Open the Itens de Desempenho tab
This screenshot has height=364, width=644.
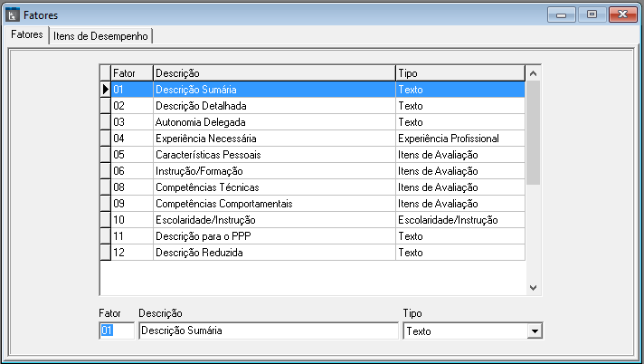point(100,36)
